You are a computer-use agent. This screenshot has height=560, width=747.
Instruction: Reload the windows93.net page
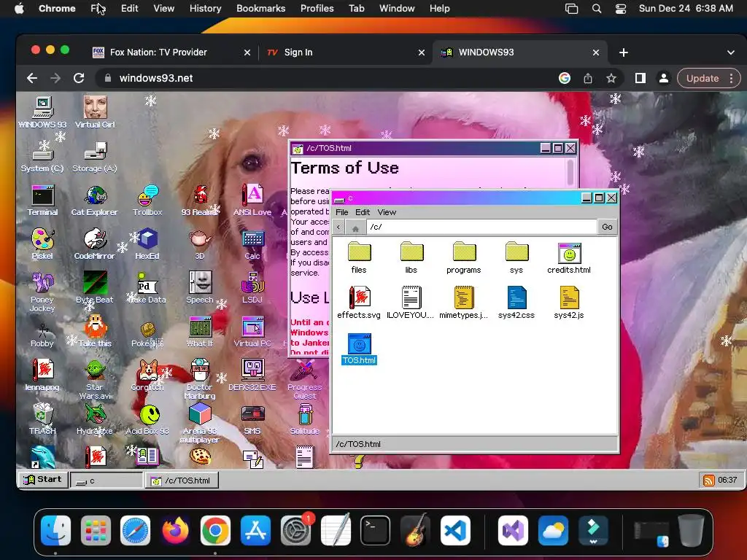pos(79,78)
